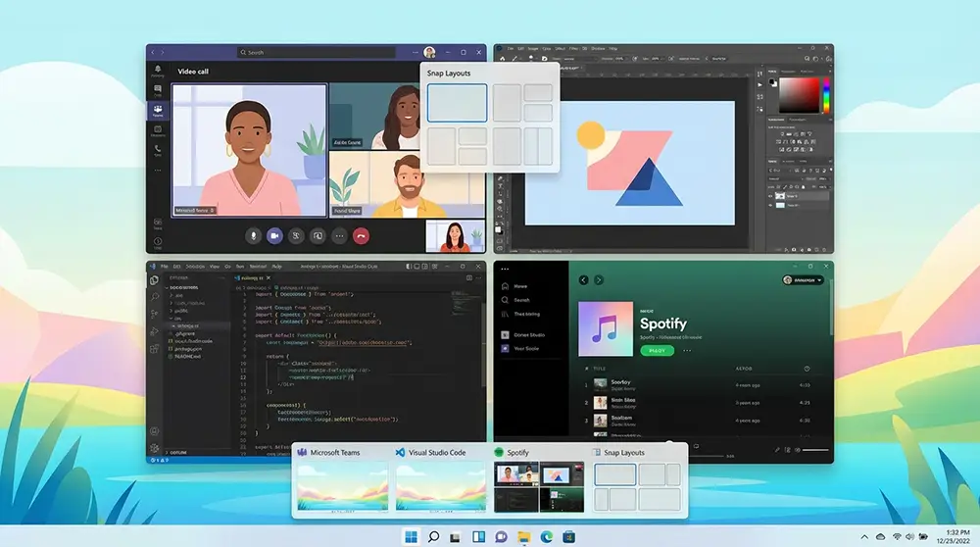The height and width of the screenshot is (547, 980).
Task: Open the three-dot more apps in Teams sidebar
Action: coord(158,170)
